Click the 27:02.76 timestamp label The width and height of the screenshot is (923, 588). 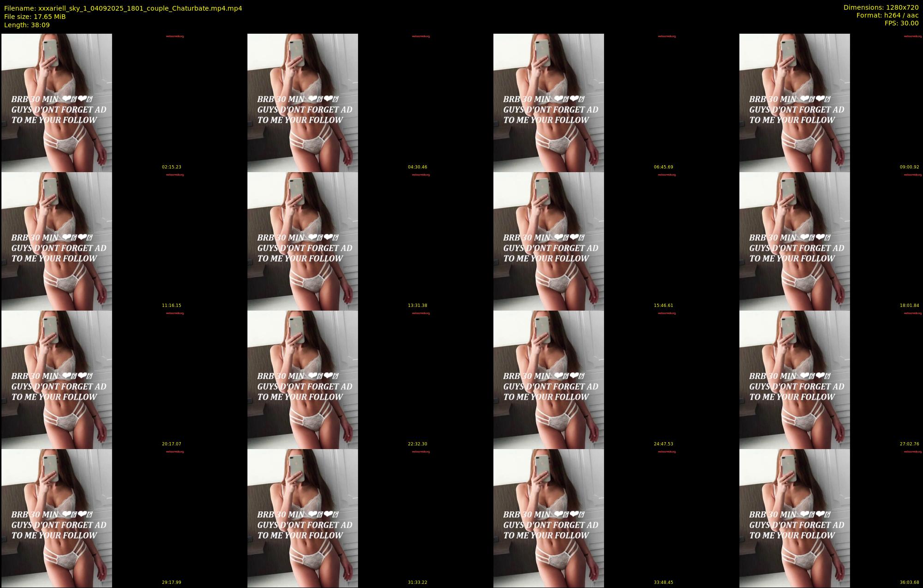[x=909, y=444]
